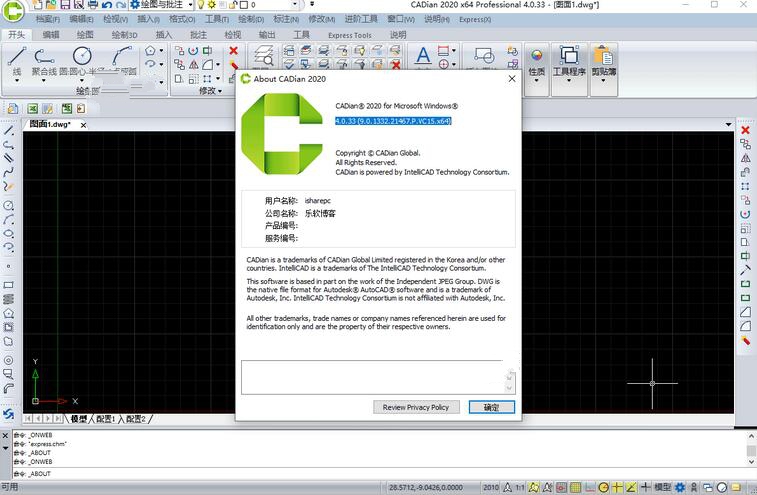Toggle the object snap tracking angle icon

[x=631, y=487]
